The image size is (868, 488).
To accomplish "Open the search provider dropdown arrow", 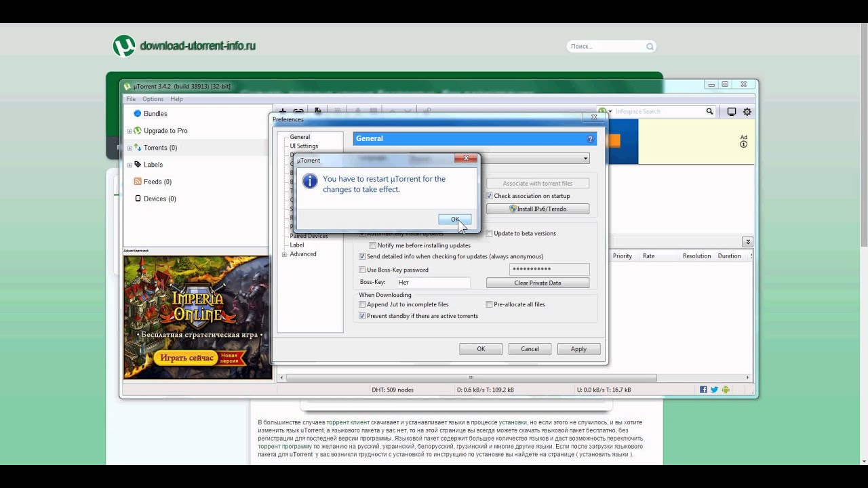I will pos(610,112).
